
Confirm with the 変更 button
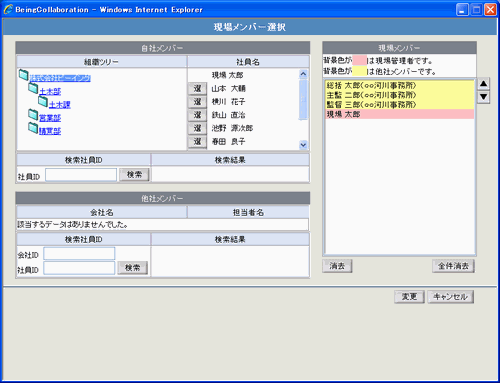click(x=409, y=297)
